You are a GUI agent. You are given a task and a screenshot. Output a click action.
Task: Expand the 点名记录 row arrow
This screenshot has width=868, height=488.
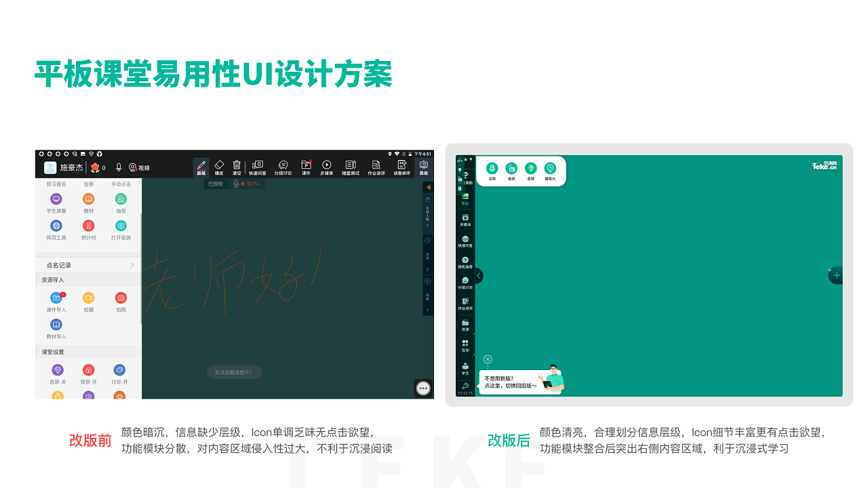(132, 265)
